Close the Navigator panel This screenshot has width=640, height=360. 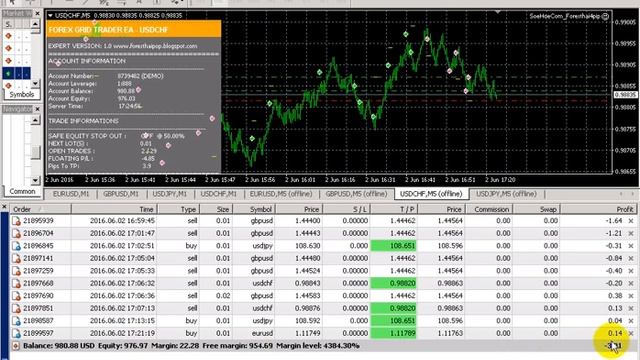click(x=37, y=109)
